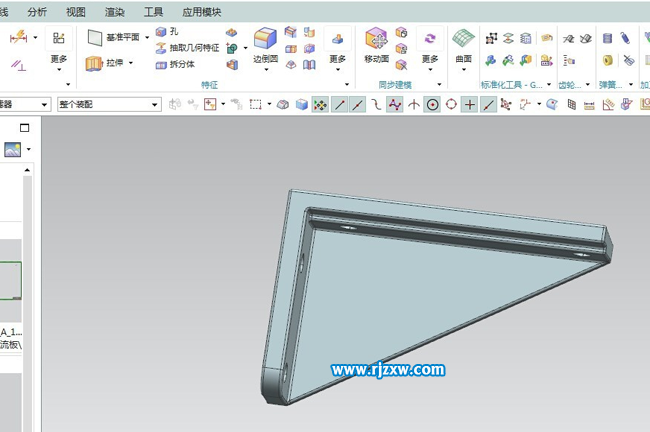Select the 抽取几何特征 extract geometry tool

pyautogui.click(x=161, y=48)
